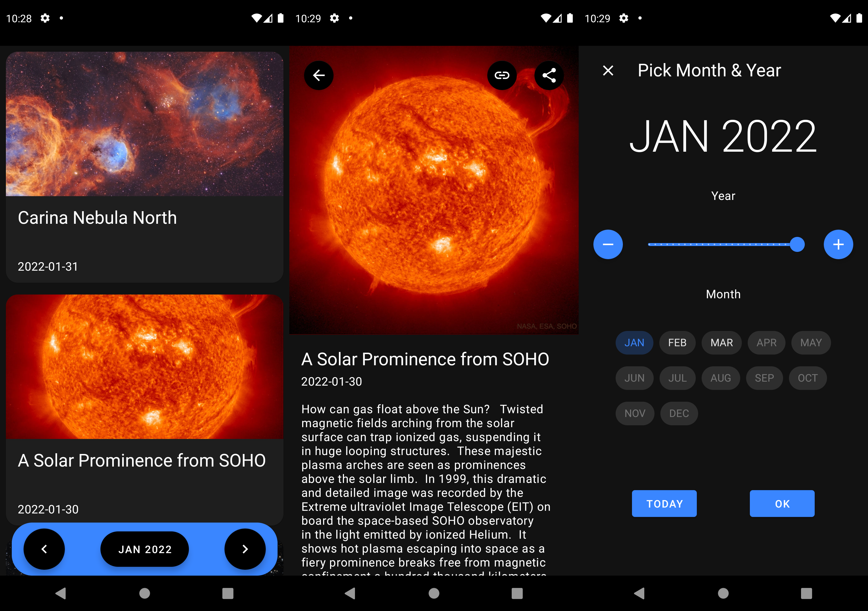This screenshot has width=868, height=611.
Task: Select the MAR month chip
Action: [x=721, y=342]
